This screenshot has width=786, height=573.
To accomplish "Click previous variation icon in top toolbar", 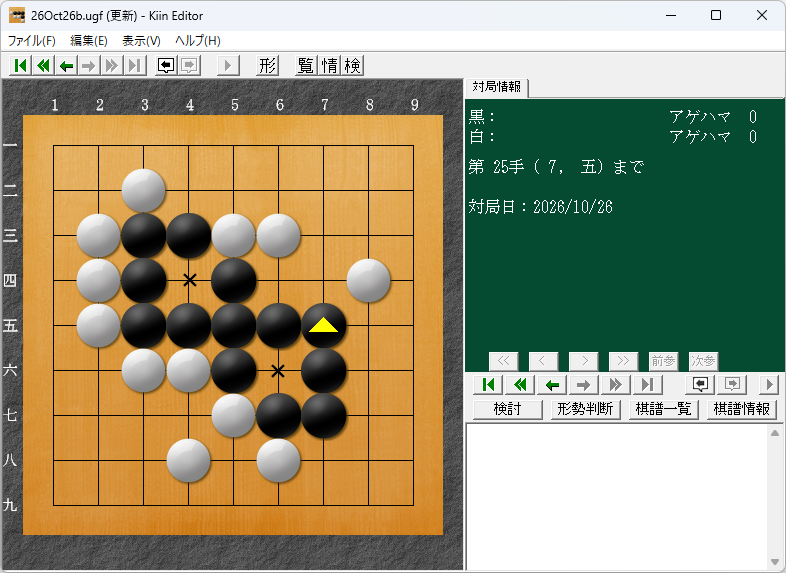I will click(x=166, y=65).
